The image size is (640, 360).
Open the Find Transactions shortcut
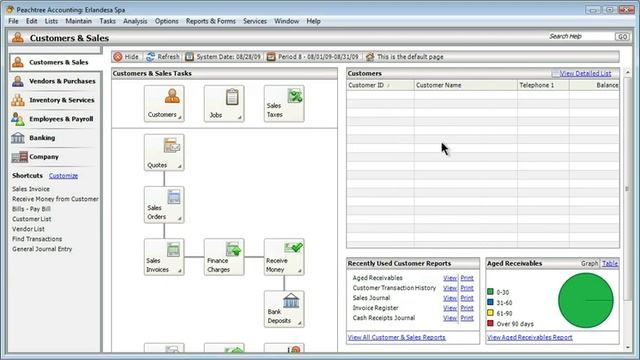coord(37,239)
